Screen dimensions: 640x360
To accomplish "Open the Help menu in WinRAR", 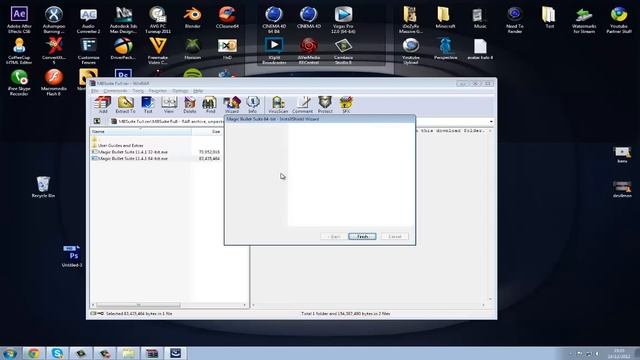I will click(x=198, y=91).
